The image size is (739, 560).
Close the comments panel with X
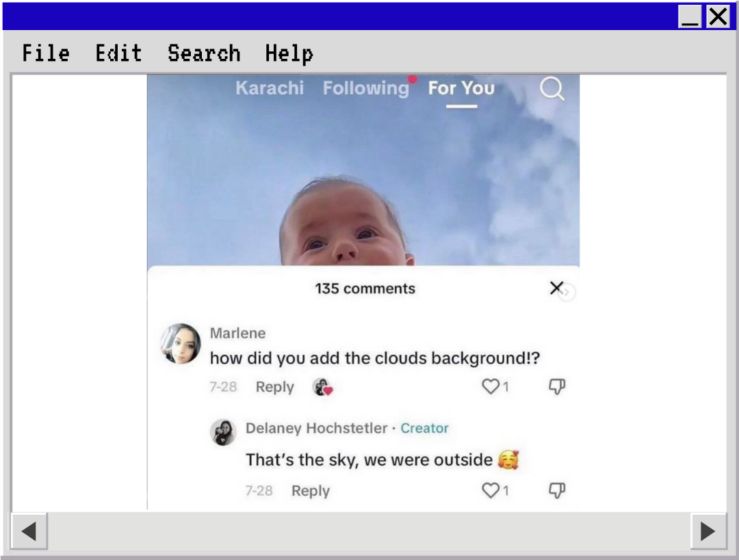point(556,287)
